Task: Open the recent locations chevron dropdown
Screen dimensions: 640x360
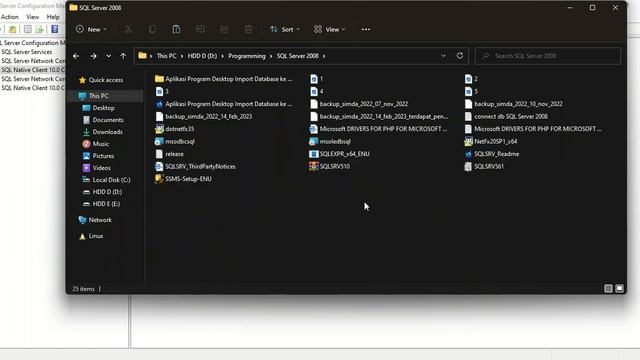Action: pos(108,56)
